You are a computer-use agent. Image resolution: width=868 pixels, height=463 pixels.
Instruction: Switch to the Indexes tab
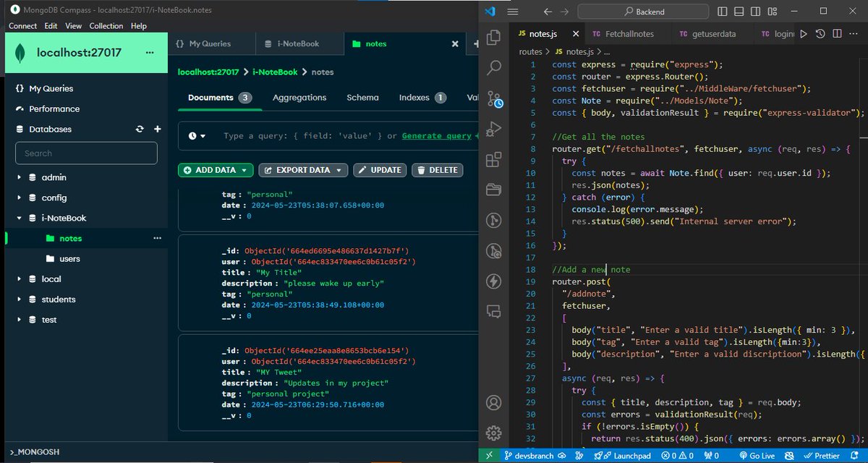(x=422, y=98)
